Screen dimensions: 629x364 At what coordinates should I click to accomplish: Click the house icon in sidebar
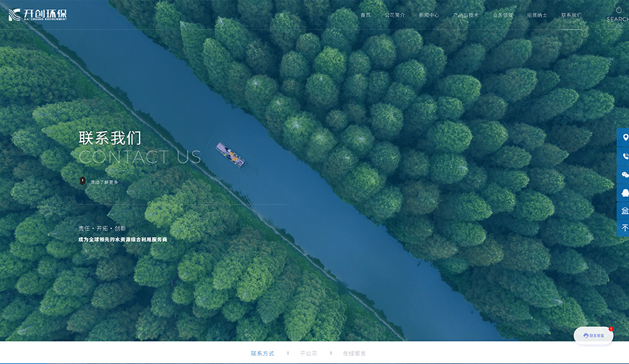click(624, 210)
